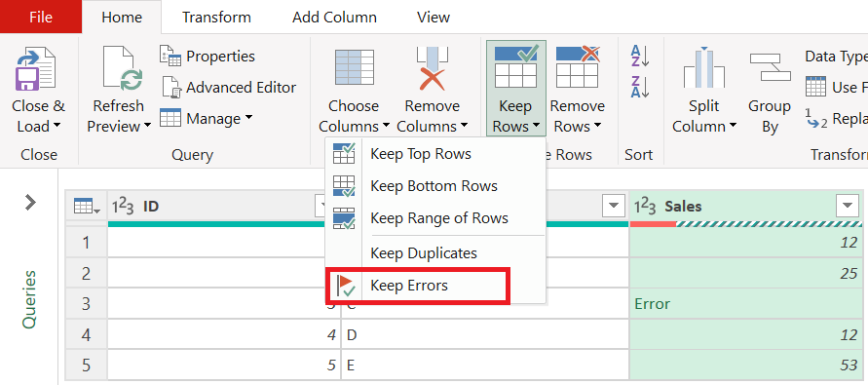
Task: Choose Keep Top Rows option
Action: click(x=421, y=153)
